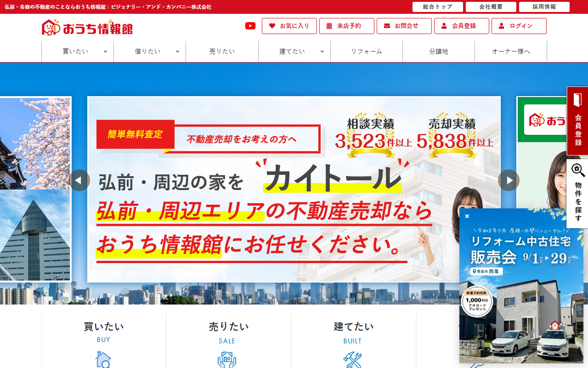Click the お問合せ contact button
The image size is (588, 368).
point(404,26)
